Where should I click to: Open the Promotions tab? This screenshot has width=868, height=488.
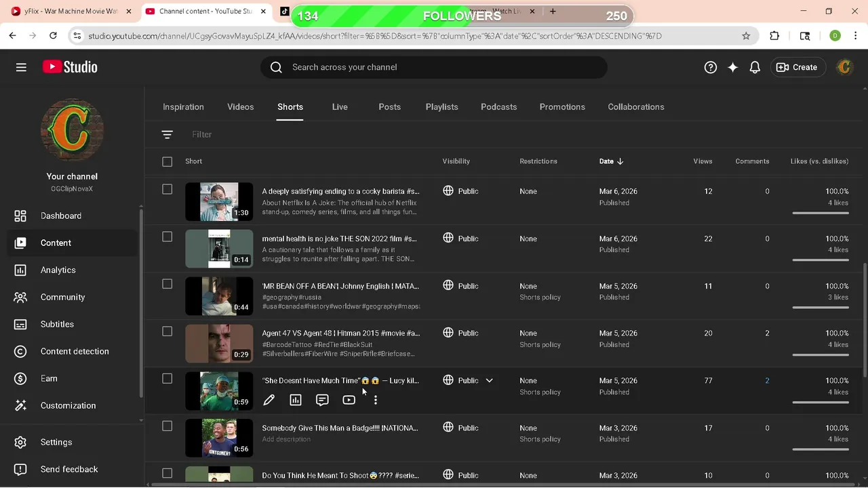coord(562,107)
